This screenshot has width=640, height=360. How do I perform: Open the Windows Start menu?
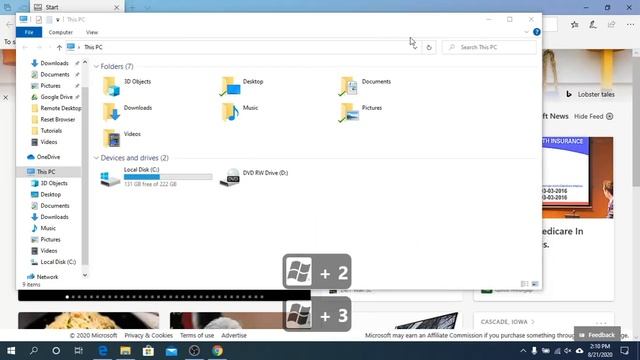tap(11, 351)
